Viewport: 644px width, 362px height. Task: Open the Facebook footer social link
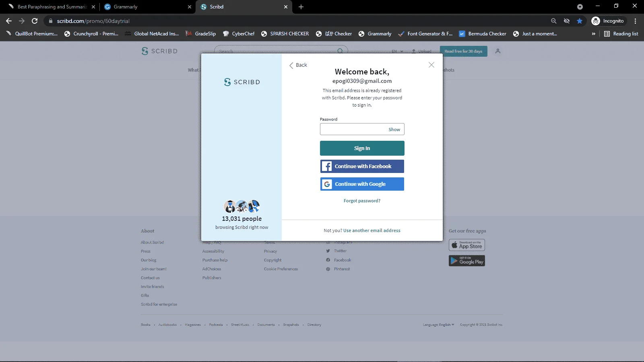(x=339, y=260)
